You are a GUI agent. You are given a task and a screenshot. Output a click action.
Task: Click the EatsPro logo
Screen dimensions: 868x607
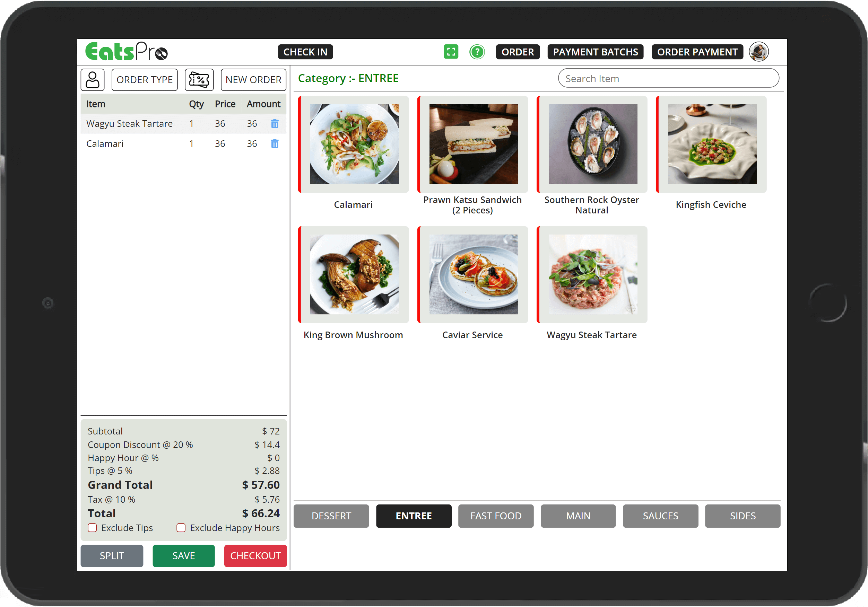[x=126, y=51]
